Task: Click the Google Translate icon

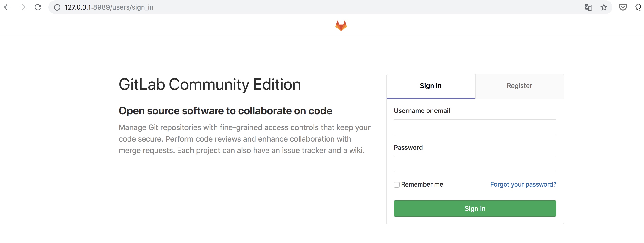Action: [588, 7]
